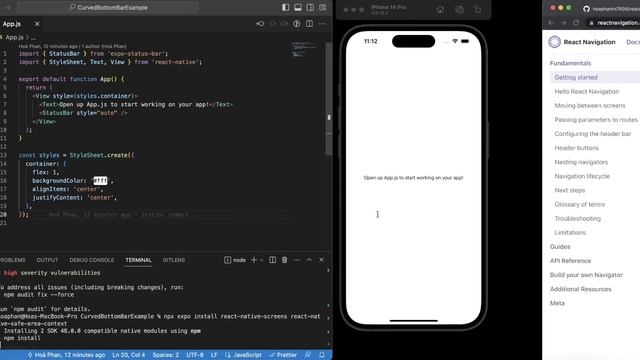This screenshot has width=640, height=360.
Task: Open Customize Layout icon in VS Code title bar
Action: pos(323,7)
